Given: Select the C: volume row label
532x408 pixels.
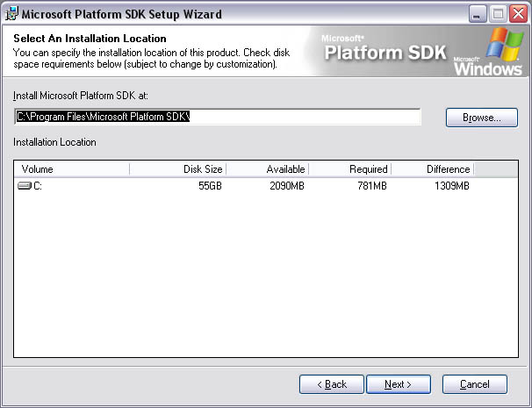Looking at the screenshot, I should click(x=38, y=186).
